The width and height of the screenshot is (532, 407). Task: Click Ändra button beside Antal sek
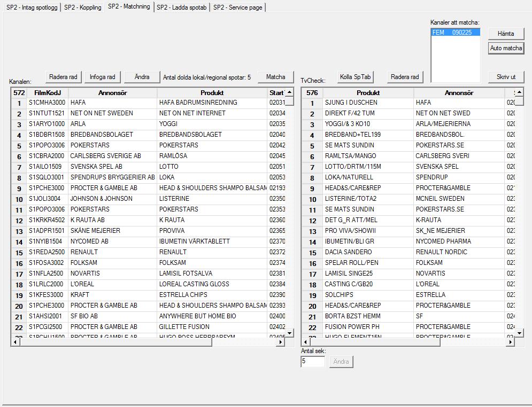(x=341, y=362)
